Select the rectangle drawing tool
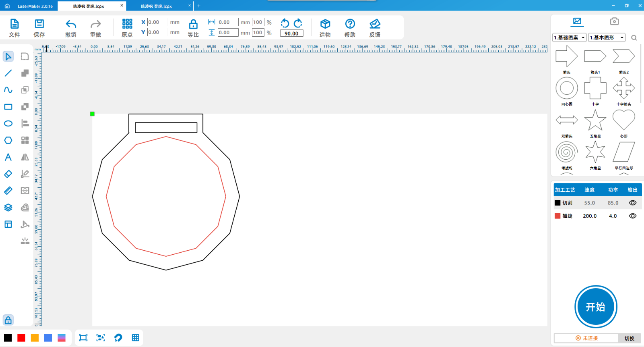Image resolution: width=644 pixels, height=347 pixels. click(x=8, y=107)
